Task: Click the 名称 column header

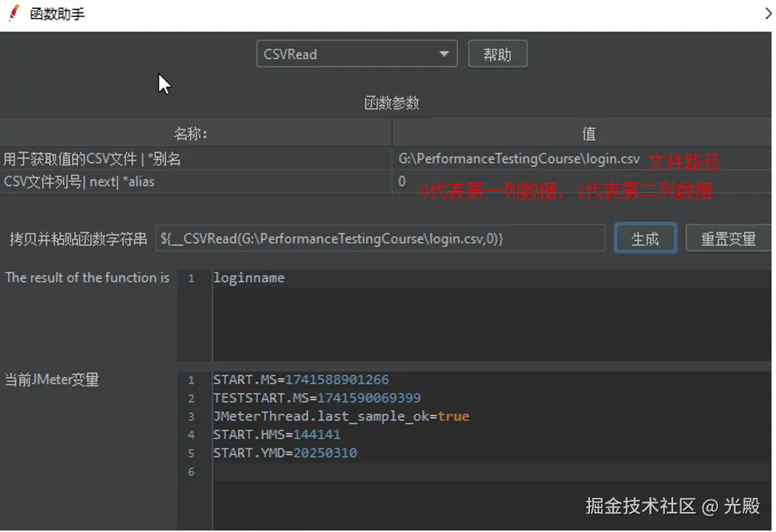Action: pyautogui.click(x=196, y=133)
